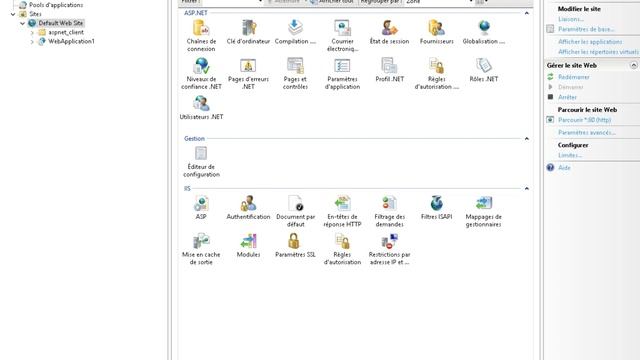Collapse the ASP.NET group
Image resolution: width=640 pixels, height=360 pixels.
[527, 13]
